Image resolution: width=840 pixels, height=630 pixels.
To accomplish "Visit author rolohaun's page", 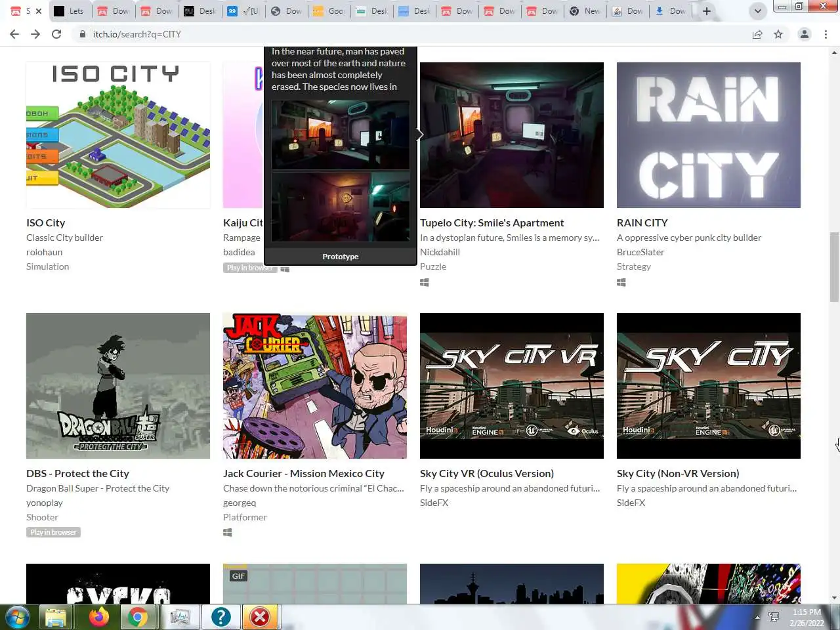I will pyautogui.click(x=45, y=252).
